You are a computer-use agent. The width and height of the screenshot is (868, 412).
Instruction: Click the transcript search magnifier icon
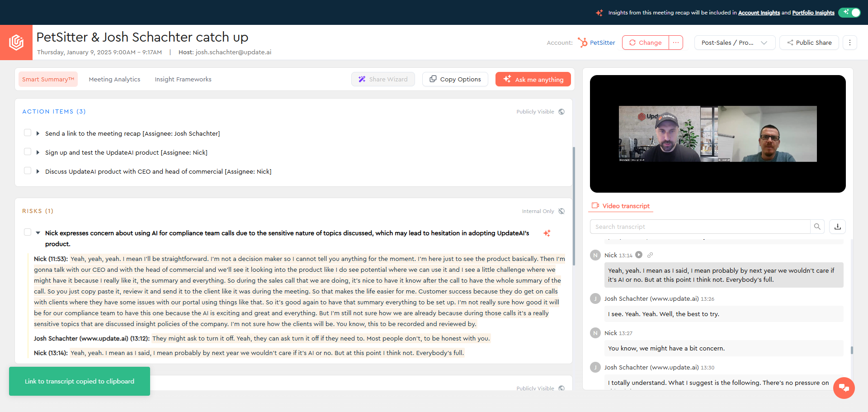817,227
